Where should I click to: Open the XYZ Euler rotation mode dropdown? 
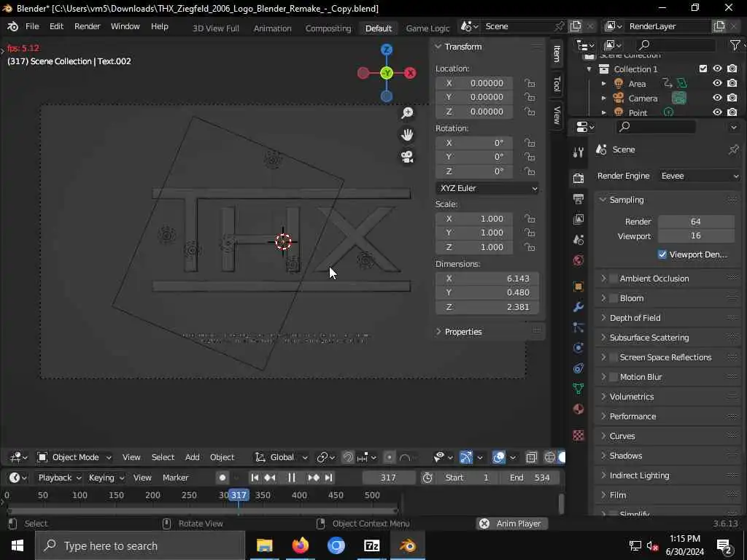487,188
